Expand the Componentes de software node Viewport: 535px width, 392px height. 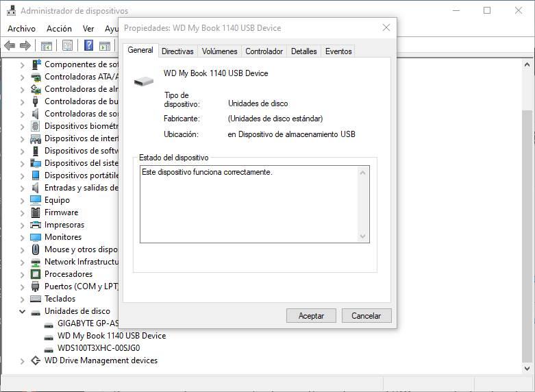click(22, 64)
